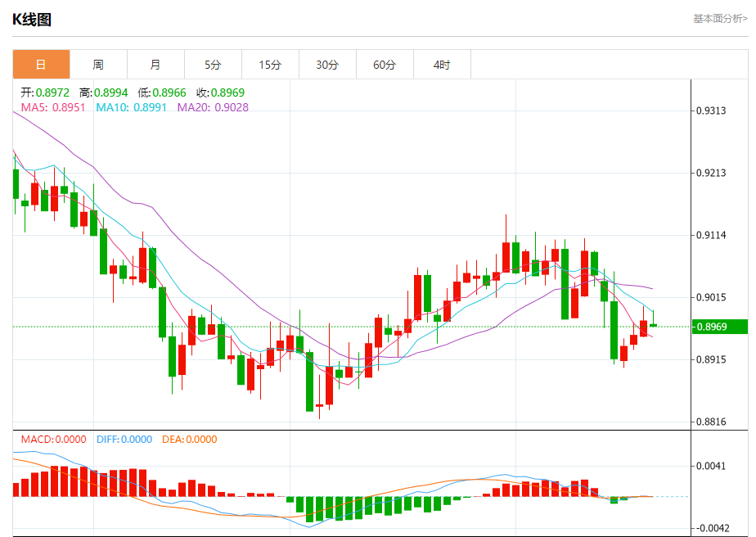This screenshot has height=537, width=756.
Task: Switch to the 周 weekly tab
Action: point(98,64)
